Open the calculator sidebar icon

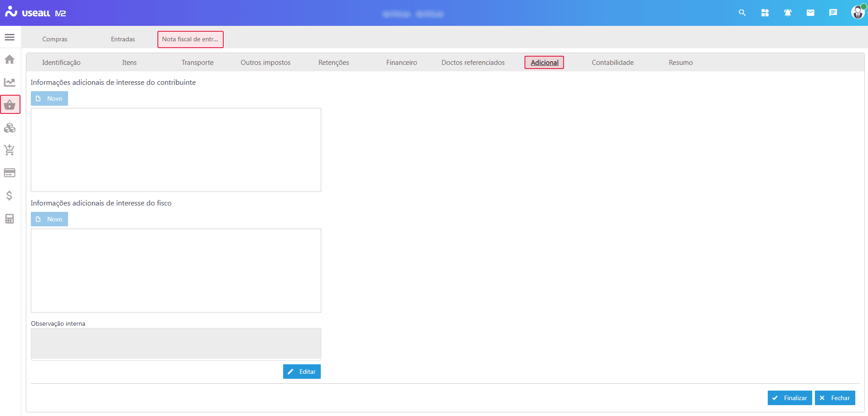pos(10,219)
